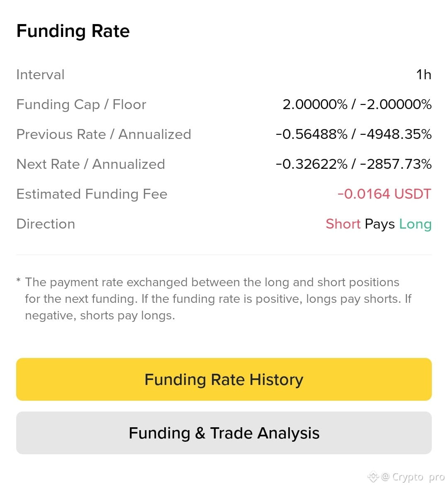The height and width of the screenshot is (487, 448).
Task: Click the Previous Rate / Annualized label
Action: point(104,134)
